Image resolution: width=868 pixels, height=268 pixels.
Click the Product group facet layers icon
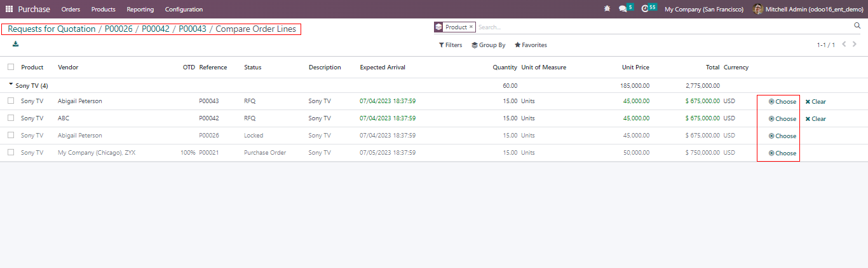tap(438, 27)
